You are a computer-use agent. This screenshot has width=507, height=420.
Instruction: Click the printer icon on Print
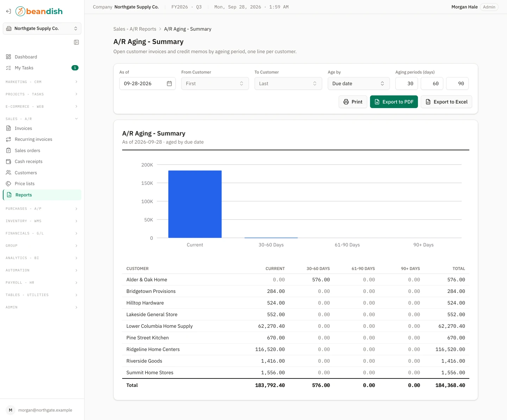pos(346,102)
